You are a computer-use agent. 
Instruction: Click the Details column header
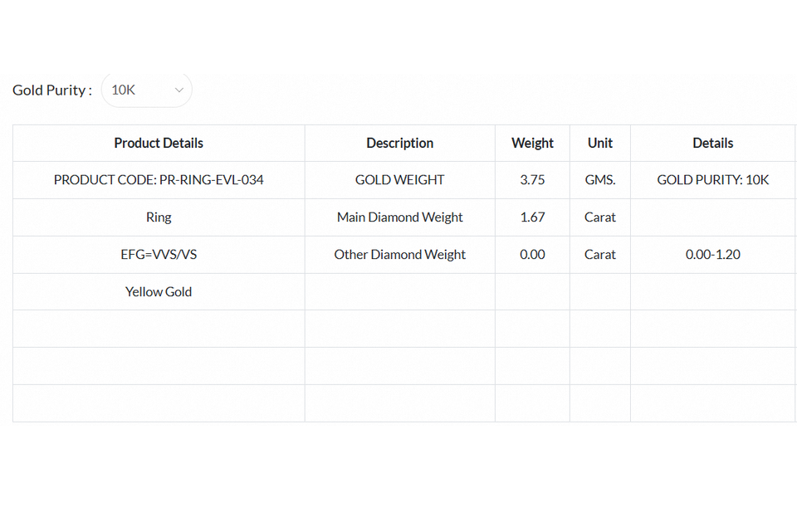712,143
